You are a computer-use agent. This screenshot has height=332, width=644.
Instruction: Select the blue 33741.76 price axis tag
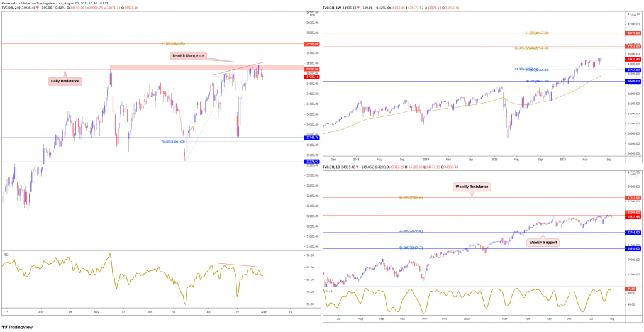coord(313,138)
